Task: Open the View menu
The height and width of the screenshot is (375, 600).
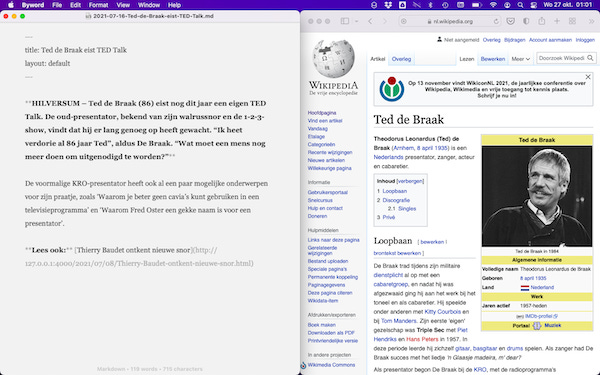Action: pyautogui.click(x=123, y=5)
